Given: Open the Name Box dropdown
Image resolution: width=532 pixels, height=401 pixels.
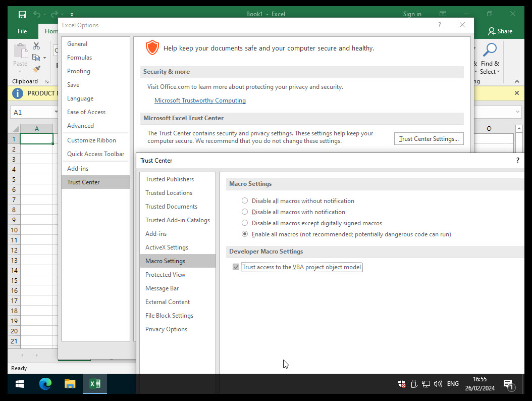Looking at the screenshot, I should click(x=56, y=112).
